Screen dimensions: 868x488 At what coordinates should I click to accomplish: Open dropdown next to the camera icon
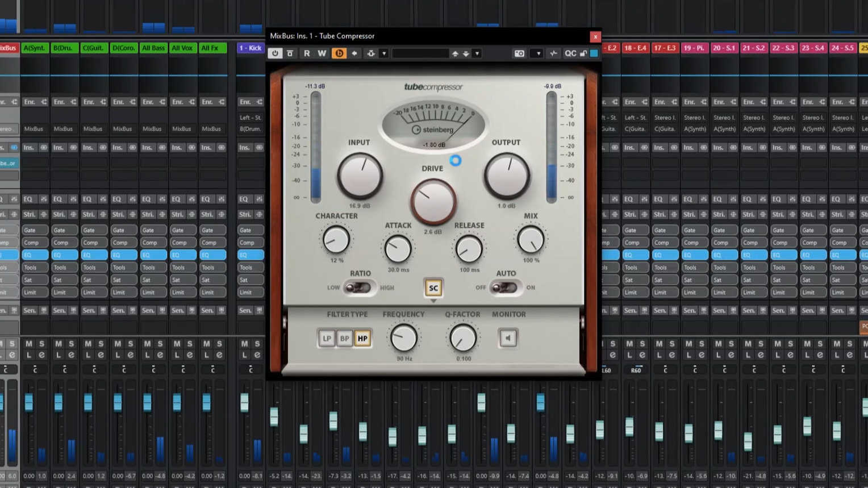click(x=539, y=53)
